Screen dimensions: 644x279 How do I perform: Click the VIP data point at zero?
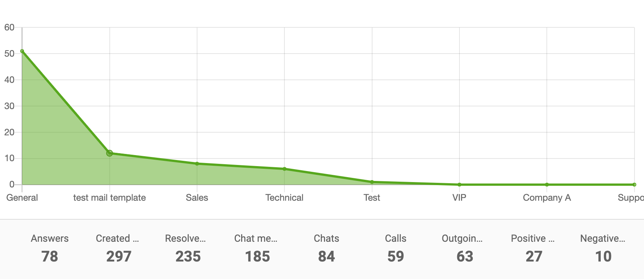(x=459, y=185)
